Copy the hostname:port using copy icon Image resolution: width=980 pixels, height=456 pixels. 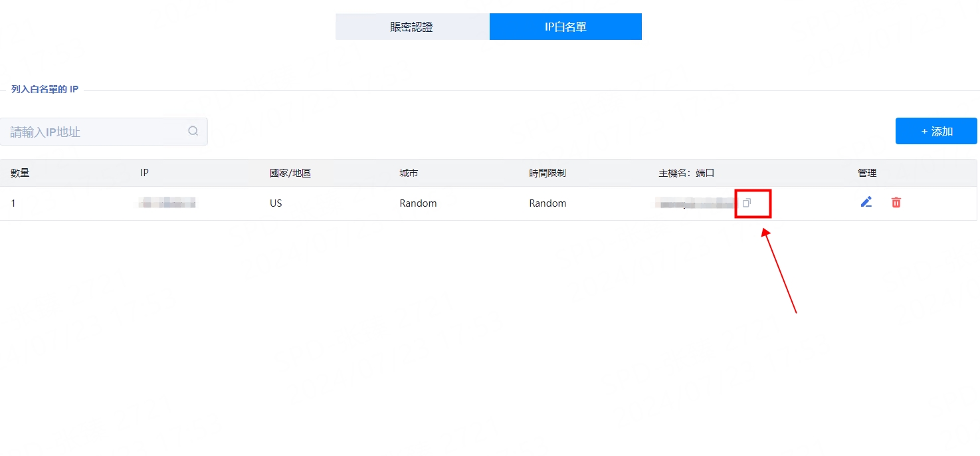(x=747, y=203)
